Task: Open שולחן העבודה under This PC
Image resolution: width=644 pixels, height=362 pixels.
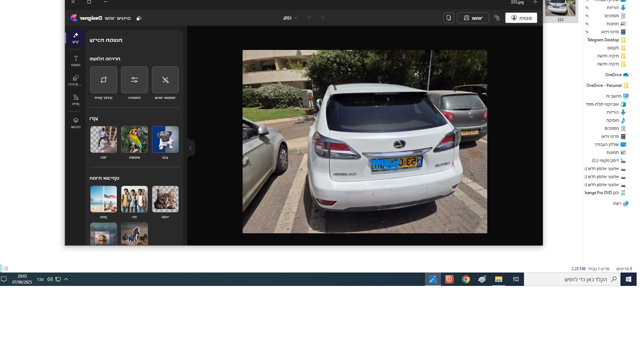Action: pos(610,144)
